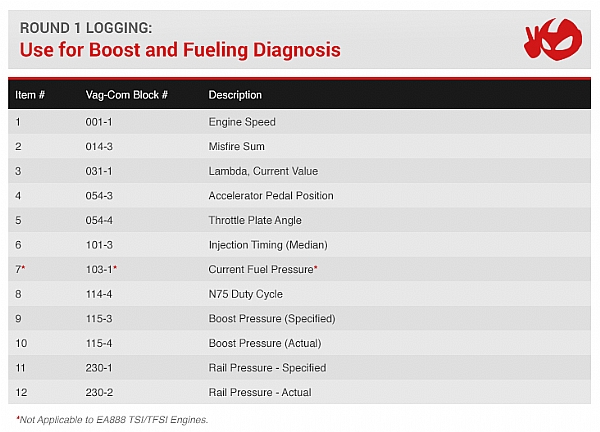Select Accelerator Pedal Position row

pos(299,196)
